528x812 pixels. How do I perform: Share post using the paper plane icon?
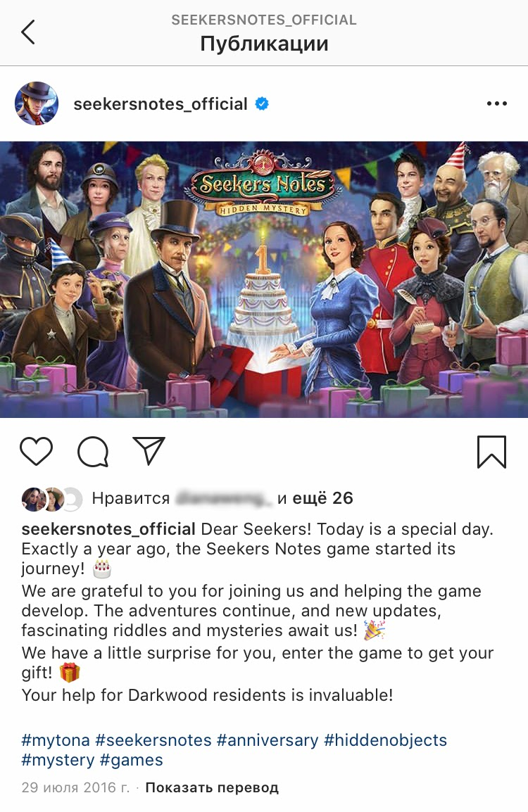[149, 450]
